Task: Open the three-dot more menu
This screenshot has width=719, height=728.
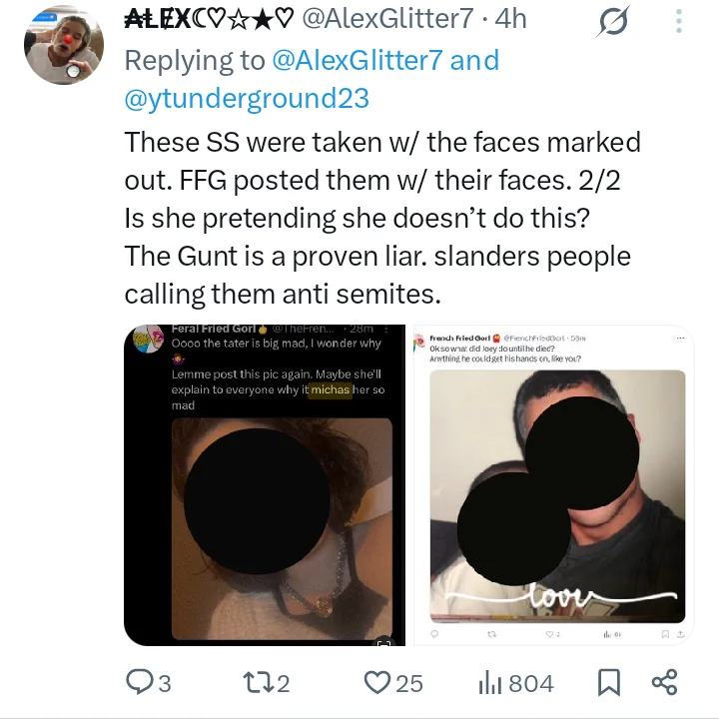Action: (x=679, y=21)
